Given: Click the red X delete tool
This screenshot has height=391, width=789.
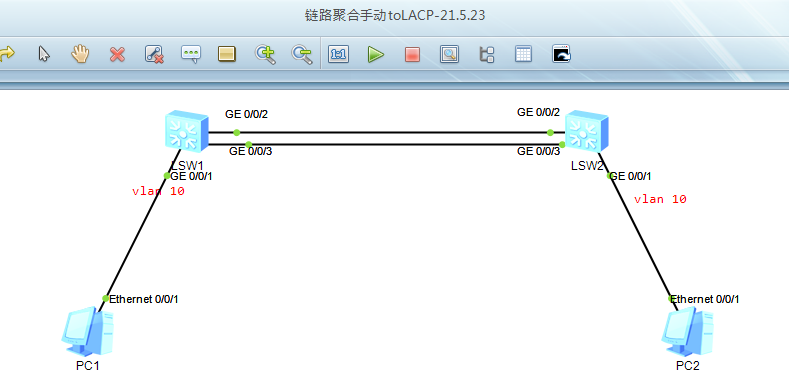Looking at the screenshot, I should coord(117,54).
